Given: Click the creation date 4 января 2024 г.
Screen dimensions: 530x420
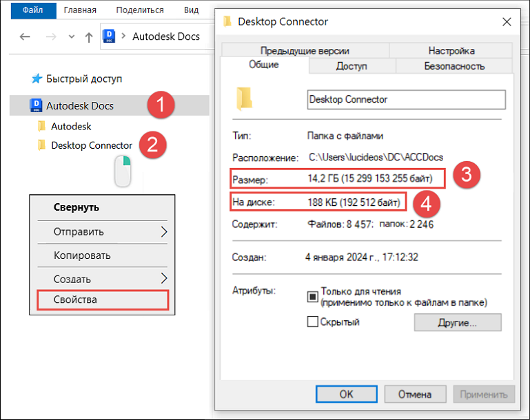Looking at the screenshot, I should (x=362, y=258).
